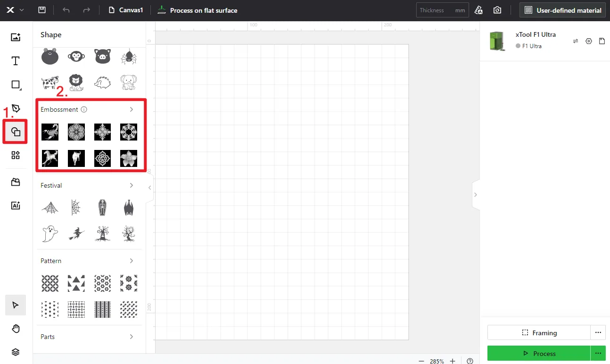Activate the Select arrow tool

16,305
